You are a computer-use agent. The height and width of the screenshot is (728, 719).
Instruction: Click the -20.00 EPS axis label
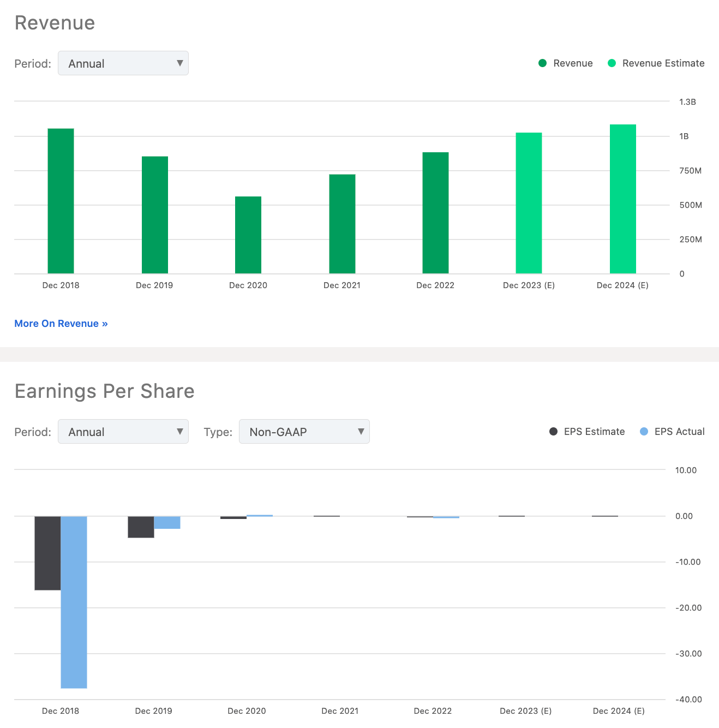(688, 608)
